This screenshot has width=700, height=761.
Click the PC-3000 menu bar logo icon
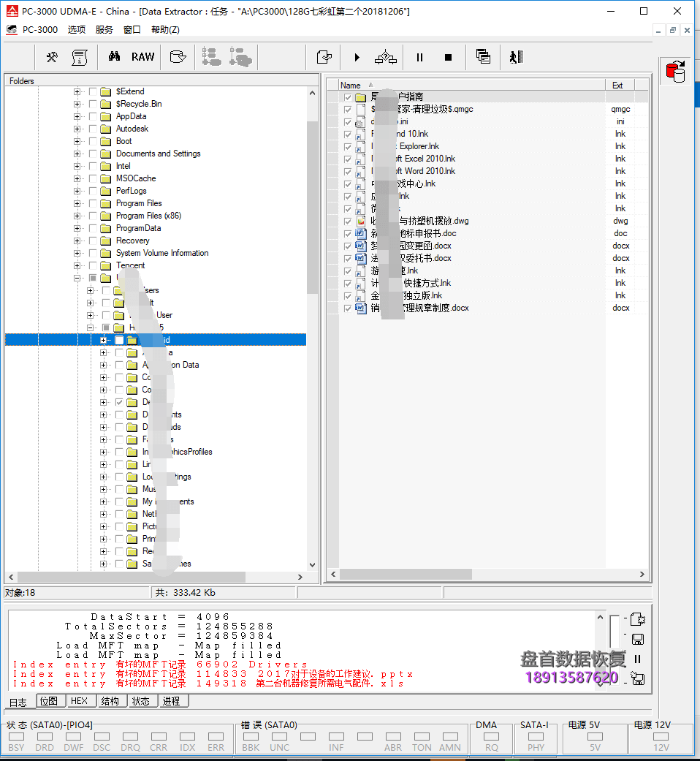coord(12,29)
